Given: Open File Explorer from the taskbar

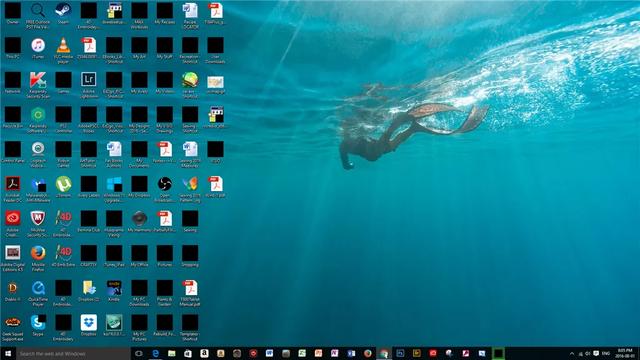Looking at the screenshot, I should 172,353.
